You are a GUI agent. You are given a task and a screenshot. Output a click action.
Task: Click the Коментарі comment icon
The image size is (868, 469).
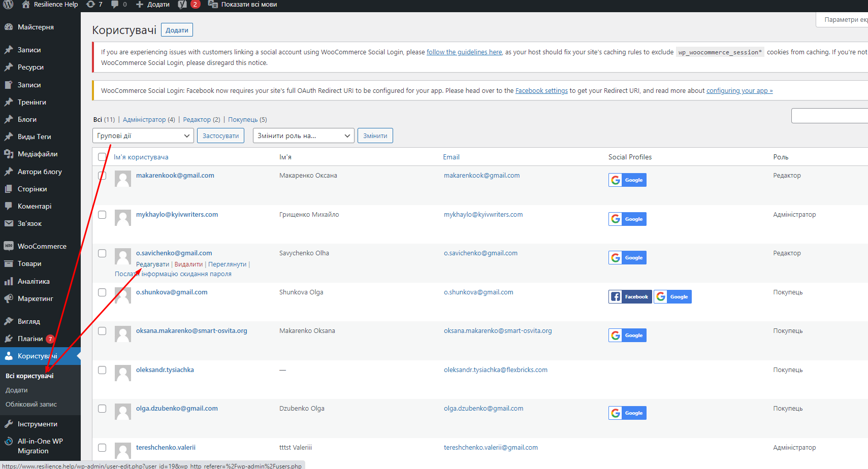9,206
